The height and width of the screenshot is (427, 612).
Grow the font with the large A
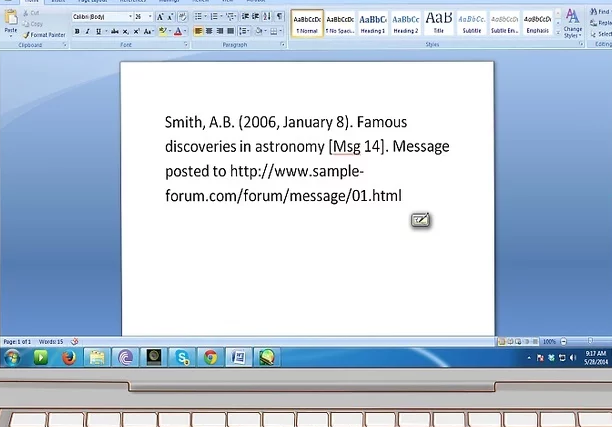[x=160, y=17]
